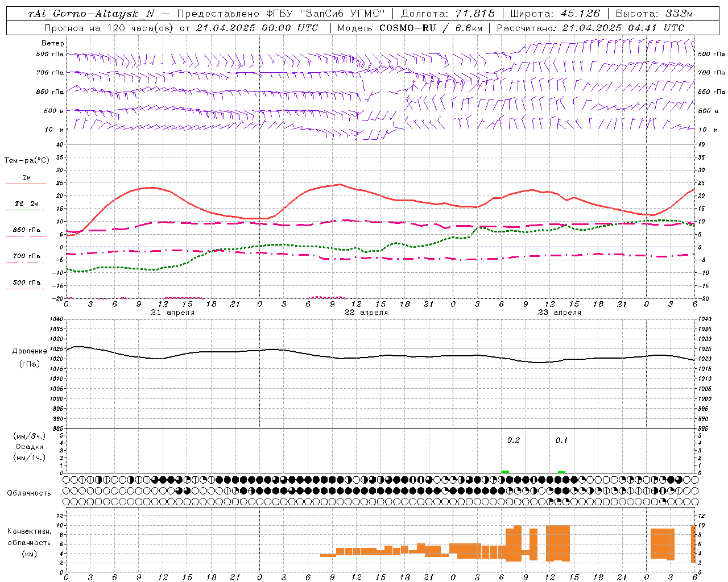Click the 23 апреля date label under the temperature chart

point(560,312)
